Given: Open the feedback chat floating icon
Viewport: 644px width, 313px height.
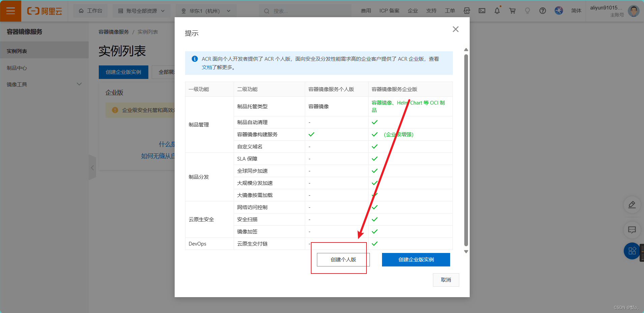Looking at the screenshot, I should click(x=632, y=230).
